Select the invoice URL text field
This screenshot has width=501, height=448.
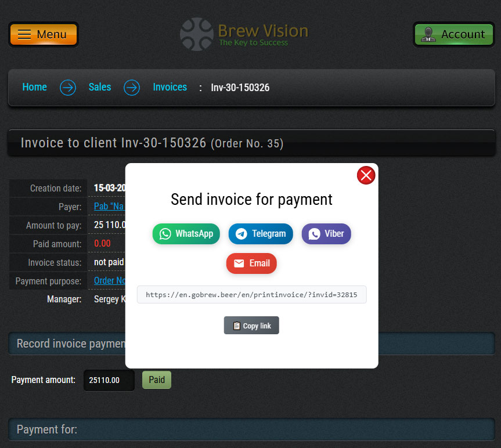251,295
